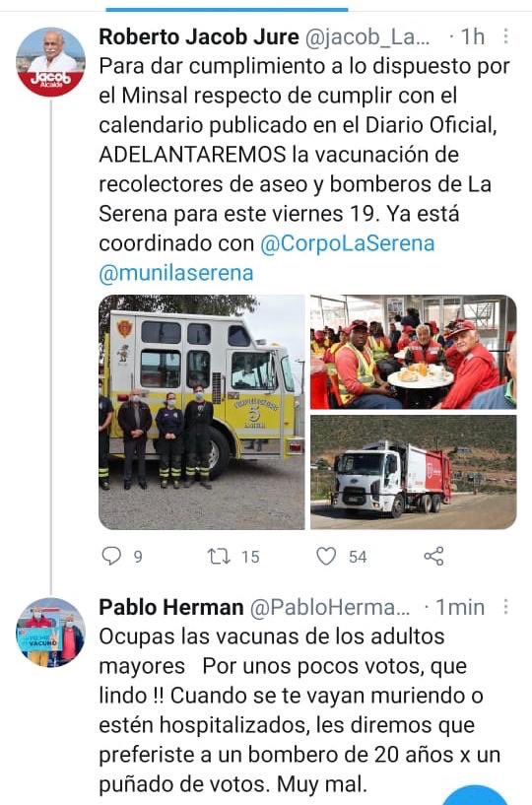
Task: Tap the @jacob_La... username handle
Action: coord(367,37)
